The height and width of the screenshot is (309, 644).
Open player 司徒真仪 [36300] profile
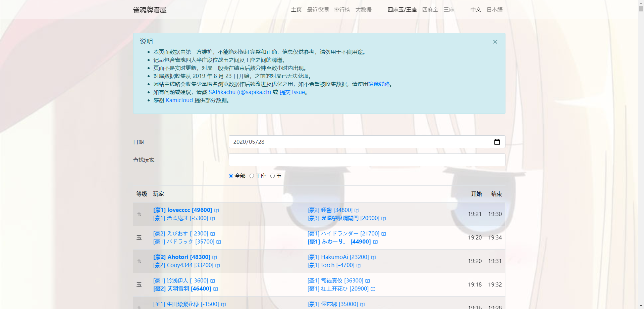(335, 281)
